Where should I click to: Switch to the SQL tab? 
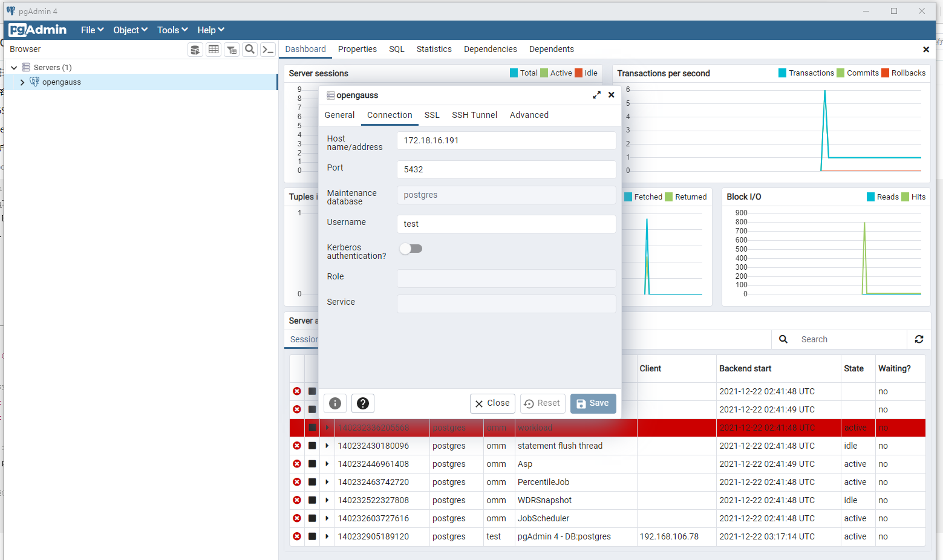pos(397,49)
